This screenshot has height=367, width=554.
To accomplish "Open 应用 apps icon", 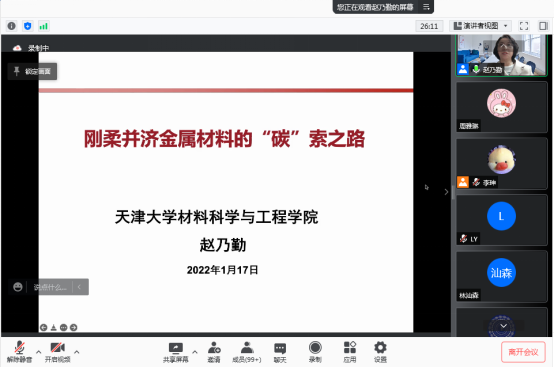I will coord(349,352).
